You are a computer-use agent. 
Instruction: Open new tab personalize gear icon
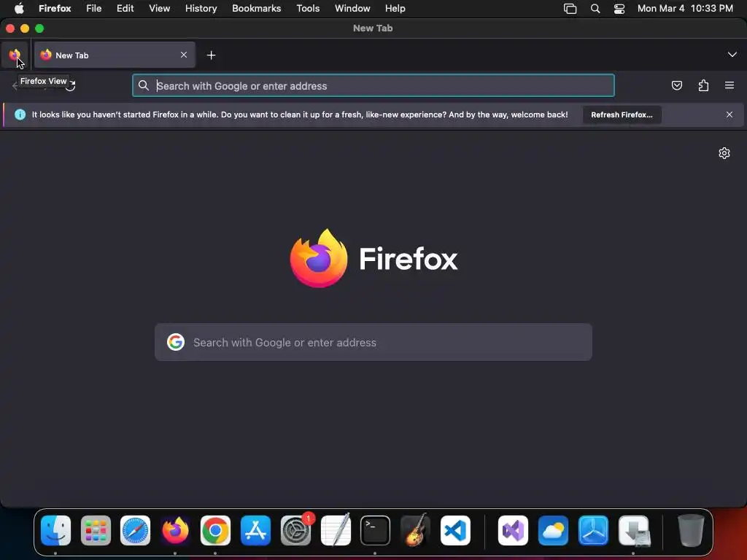pyautogui.click(x=724, y=153)
